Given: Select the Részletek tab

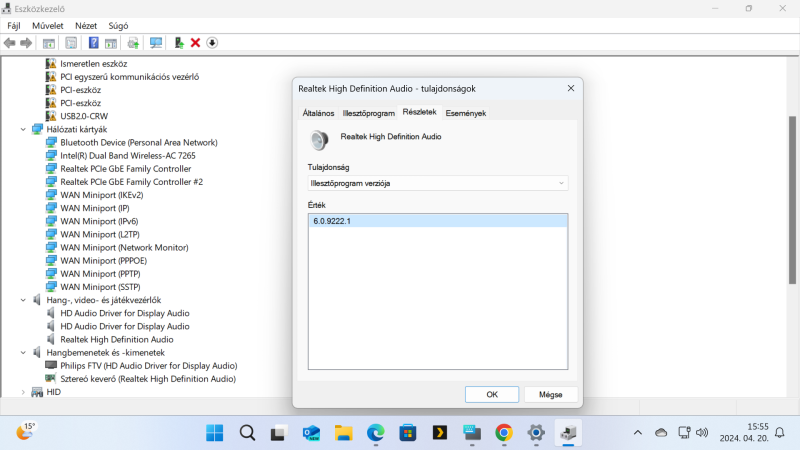Looking at the screenshot, I should tap(419, 112).
